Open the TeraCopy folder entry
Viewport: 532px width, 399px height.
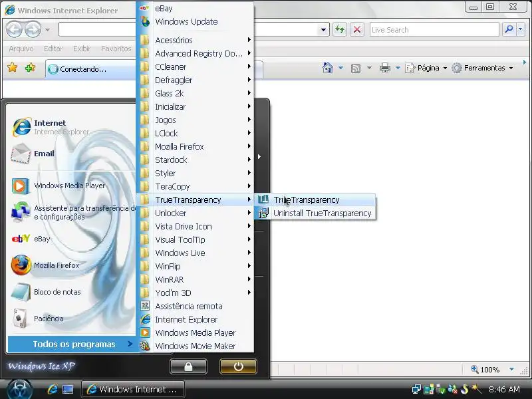(x=195, y=186)
